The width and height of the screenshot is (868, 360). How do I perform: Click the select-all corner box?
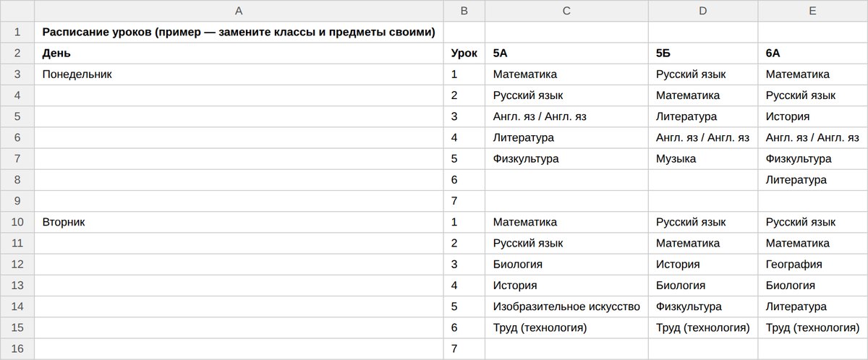(17, 11)
